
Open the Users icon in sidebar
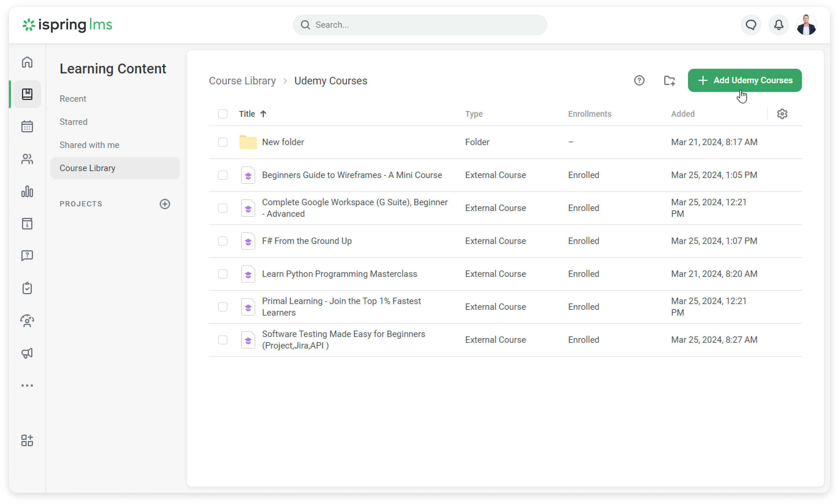pyautogui.click(x=27, y=159)
